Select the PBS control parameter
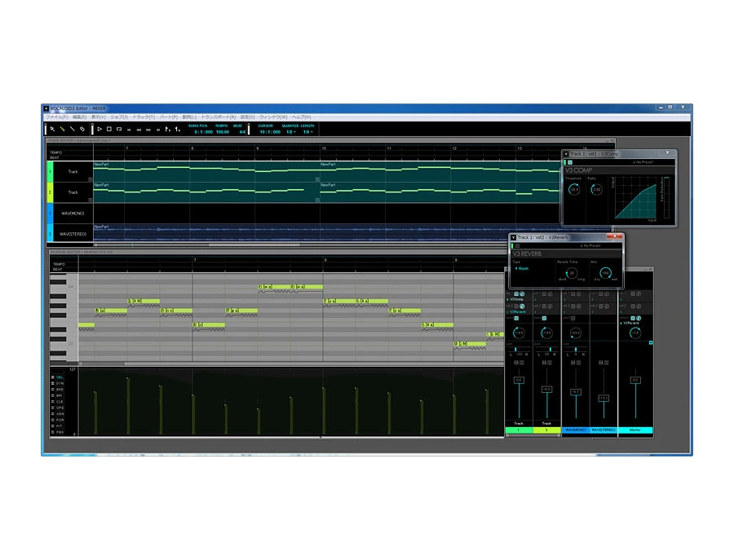734x560 pixels. point(60,432)
